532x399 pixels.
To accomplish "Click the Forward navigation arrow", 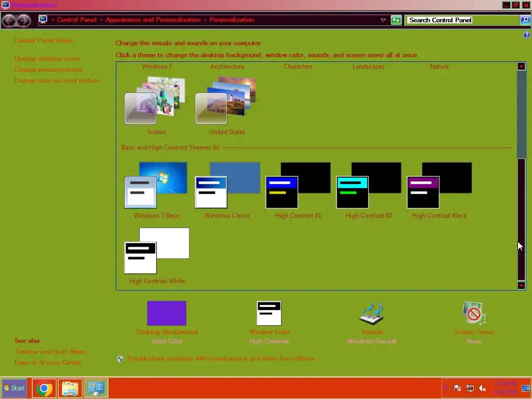I will tap(24, 20).
